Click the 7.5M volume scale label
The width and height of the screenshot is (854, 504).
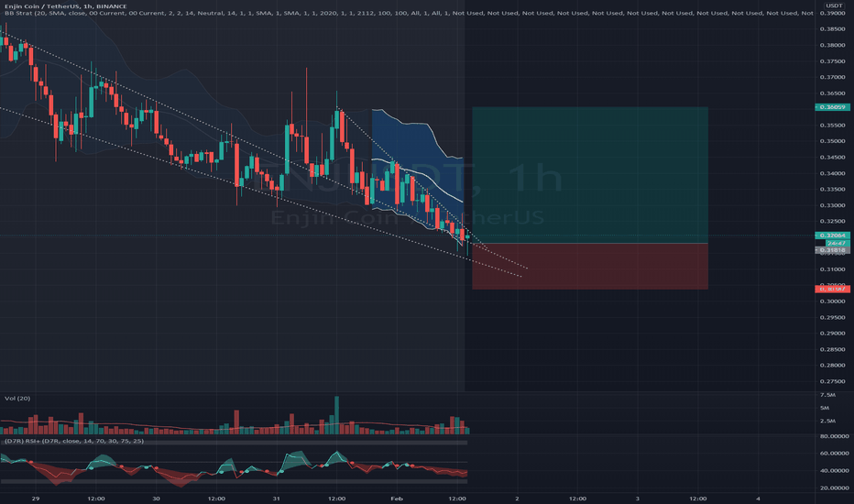(x=827, y=394)
